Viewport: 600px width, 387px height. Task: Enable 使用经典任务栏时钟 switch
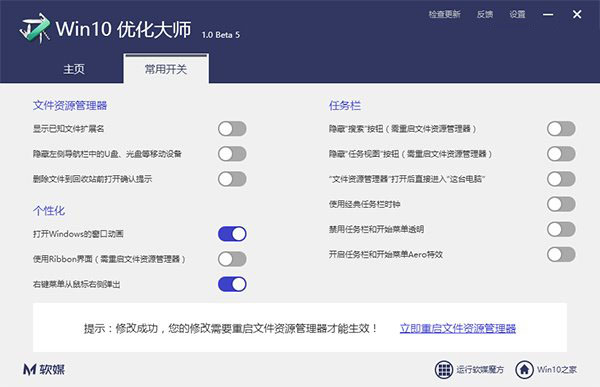561,204
